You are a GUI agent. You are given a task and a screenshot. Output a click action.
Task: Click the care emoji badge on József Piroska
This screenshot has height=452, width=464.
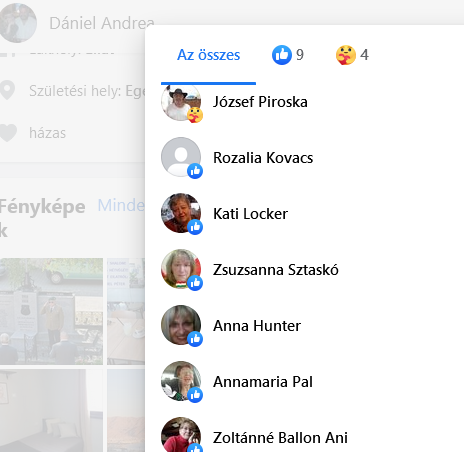tap(195, 115)
